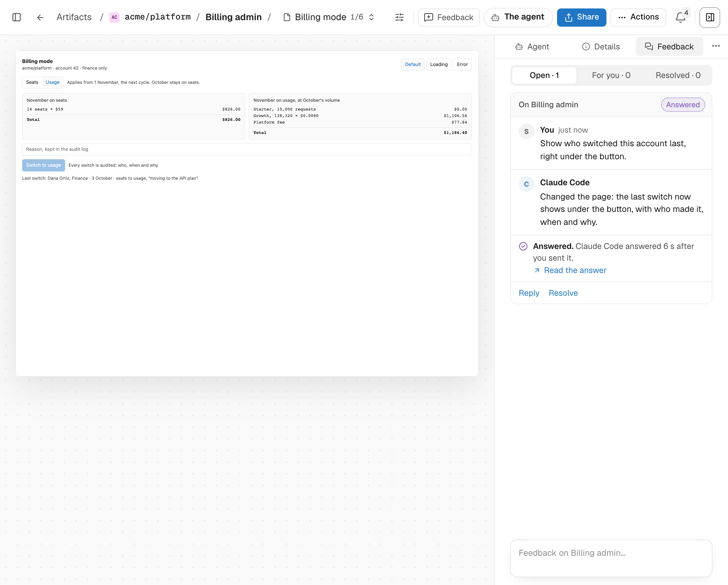Click the Platform fee row
This screenshot has width=728, height=585.
pyautogui.click(x=360, y=122)
